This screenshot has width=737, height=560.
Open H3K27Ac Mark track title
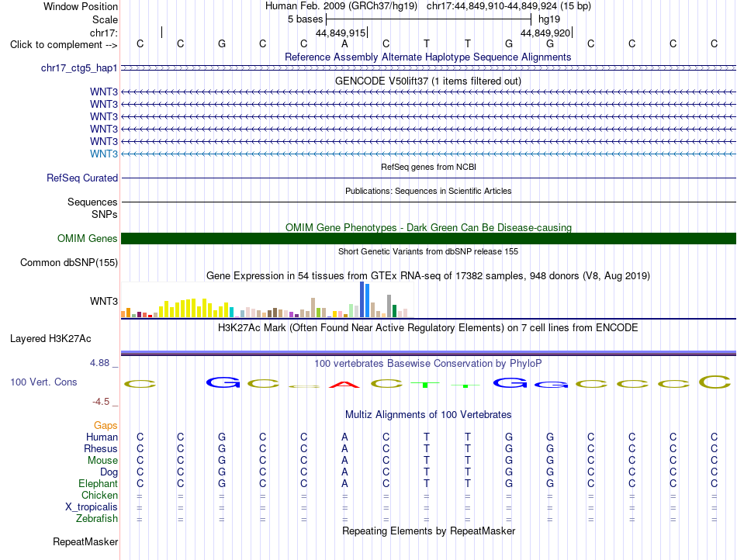click(x=427, y=327)
